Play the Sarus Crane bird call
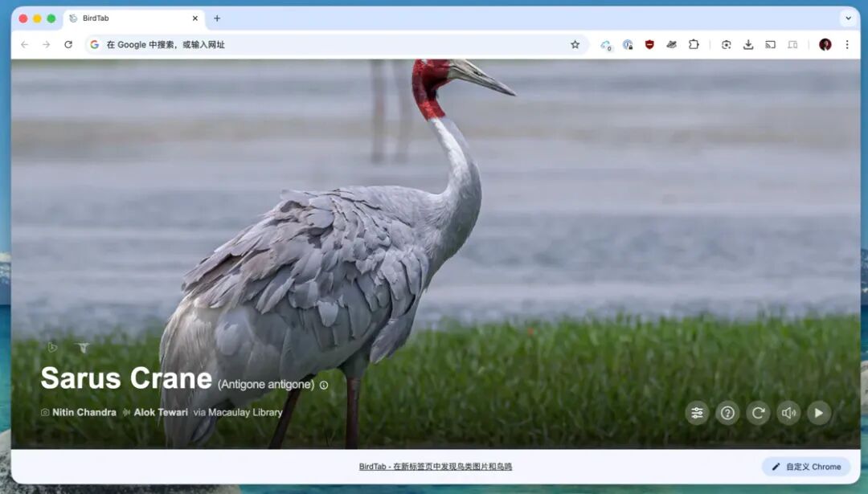 pos(819,413)
